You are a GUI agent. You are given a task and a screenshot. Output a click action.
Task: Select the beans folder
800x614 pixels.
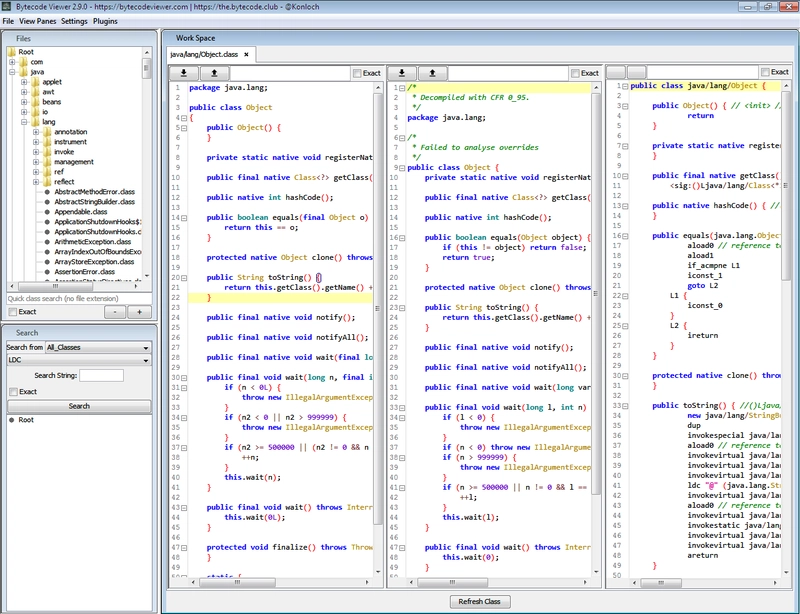[46, 102]
